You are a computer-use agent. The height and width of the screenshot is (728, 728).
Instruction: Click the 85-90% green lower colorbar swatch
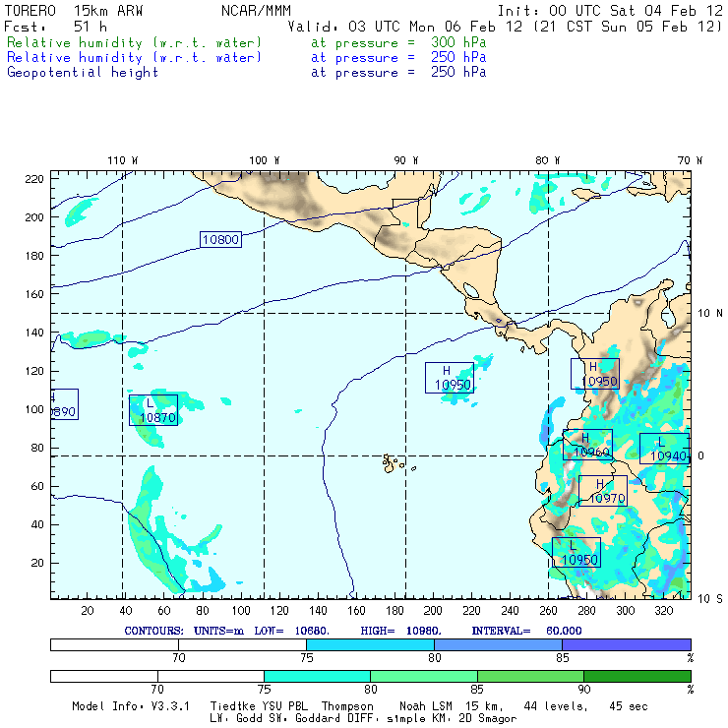(530, 676)
